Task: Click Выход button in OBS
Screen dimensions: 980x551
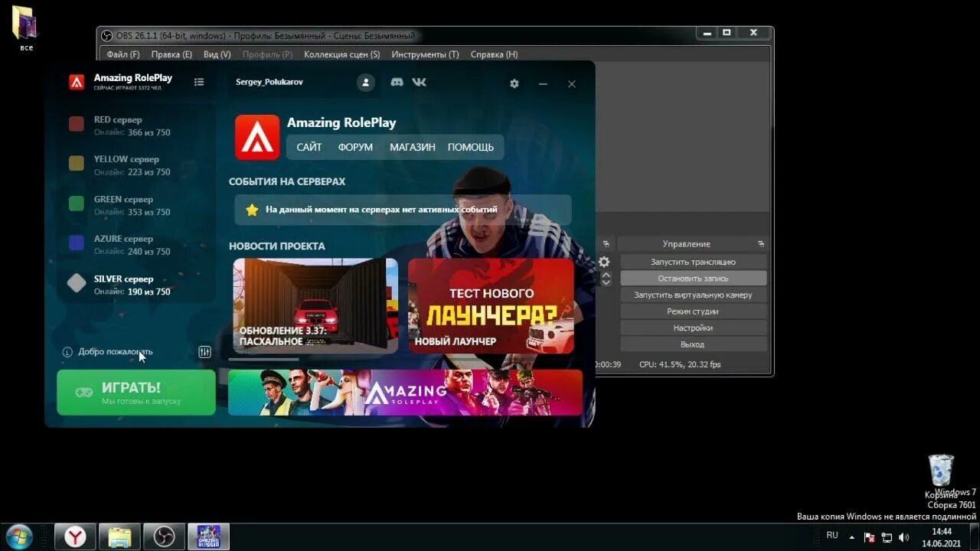Action: [693, 344]
